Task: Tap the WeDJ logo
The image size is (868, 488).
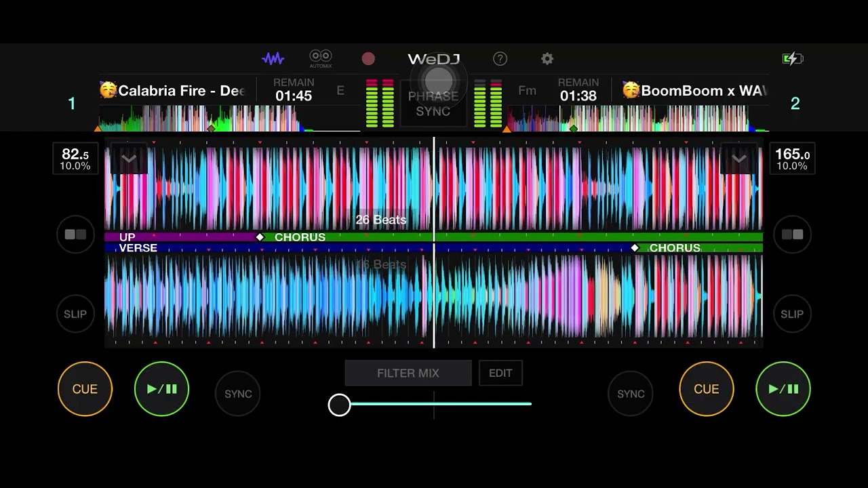Action: click(434, 59)
